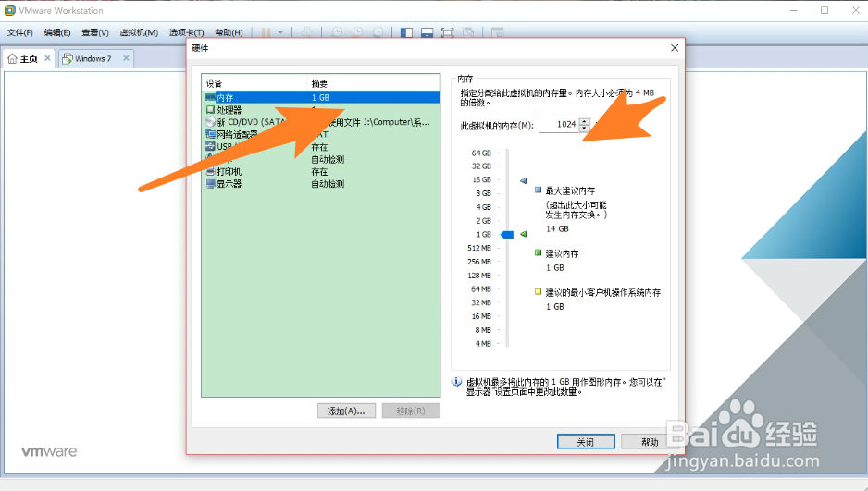
Task: Toggle the library sidebar toolbar icon
Action: click(406, 32)
